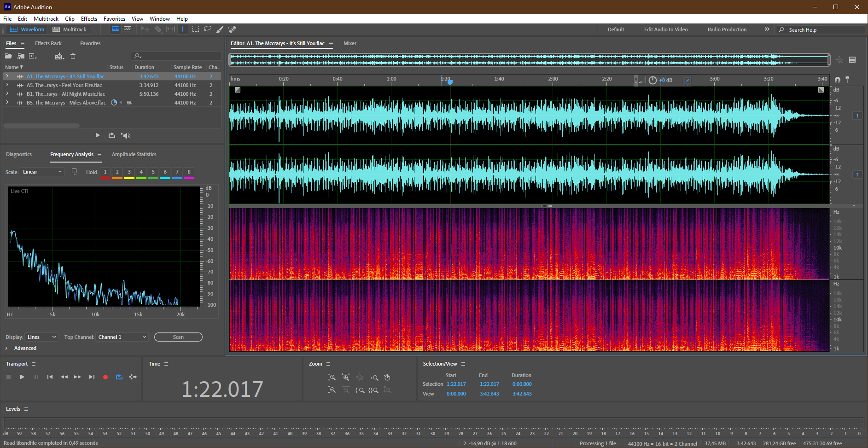Zoom to in point icon
The width and height of the screenshot is (868, 448).
pyautogui.click(x=360, y=390)
